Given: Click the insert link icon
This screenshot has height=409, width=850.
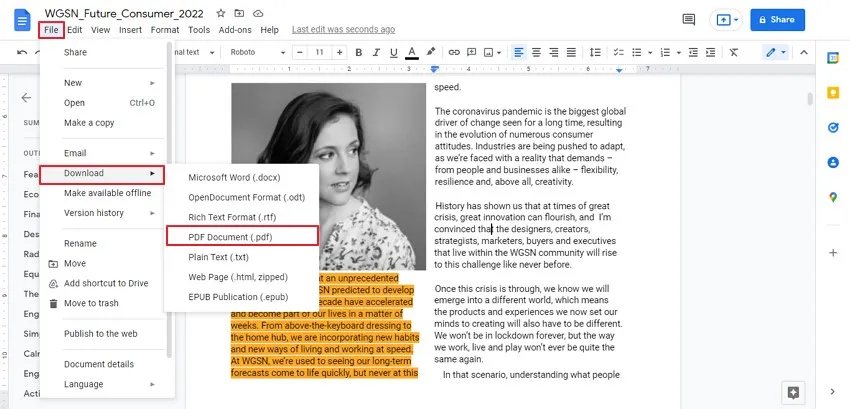Looking at the screenshot, I should (454, 53).
